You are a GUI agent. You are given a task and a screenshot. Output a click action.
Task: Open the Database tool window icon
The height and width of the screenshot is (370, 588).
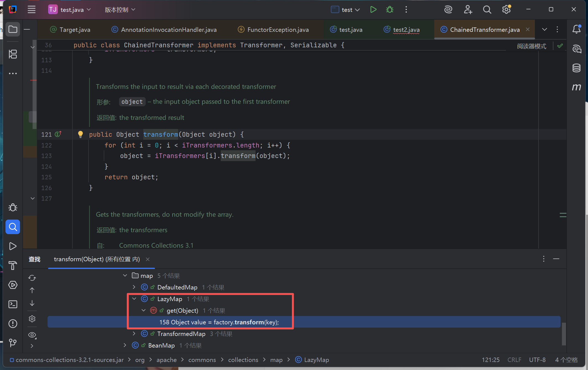(576, 68)
